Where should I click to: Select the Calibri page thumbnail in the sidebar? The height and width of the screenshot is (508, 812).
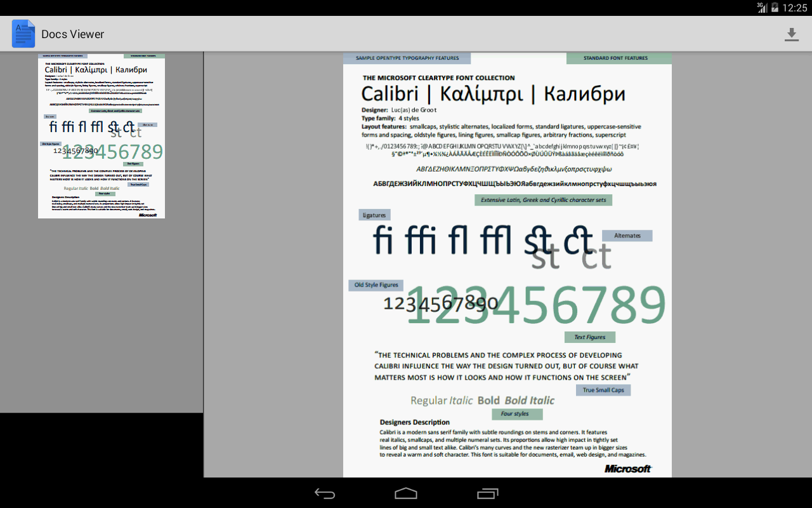(101, 137)
